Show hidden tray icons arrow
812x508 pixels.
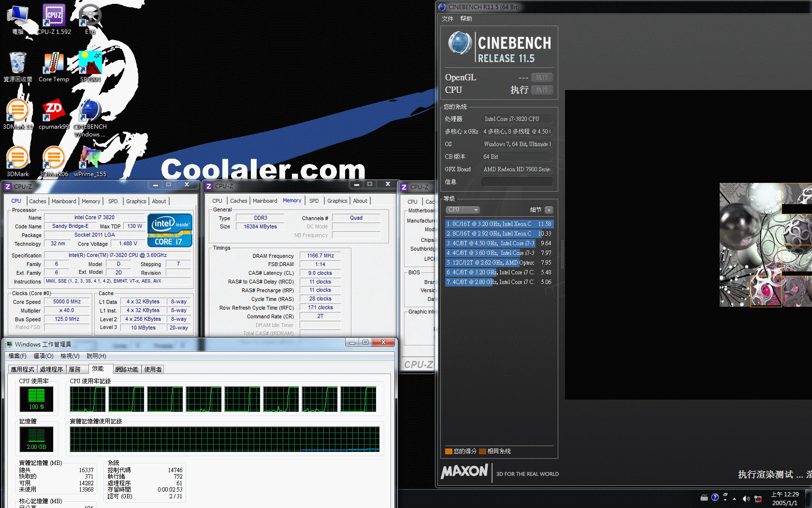[734, 499]
